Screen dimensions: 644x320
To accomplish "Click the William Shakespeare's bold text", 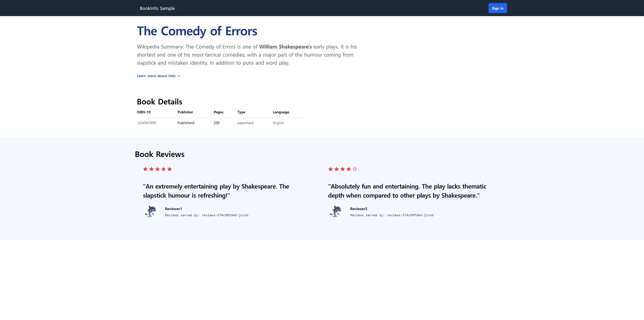I will pos(285,47).
